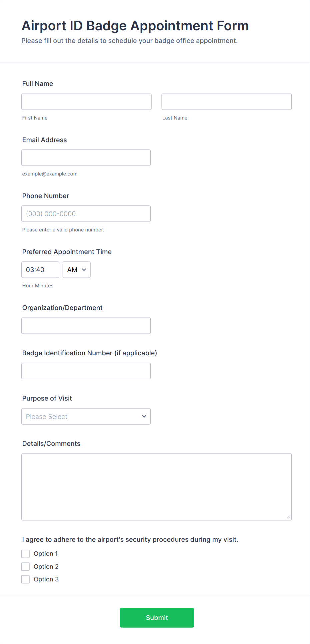Image resolution: width=310 pixels, height=644 pixels.
Task: Click the Phone Number input box
Action: 86,213
